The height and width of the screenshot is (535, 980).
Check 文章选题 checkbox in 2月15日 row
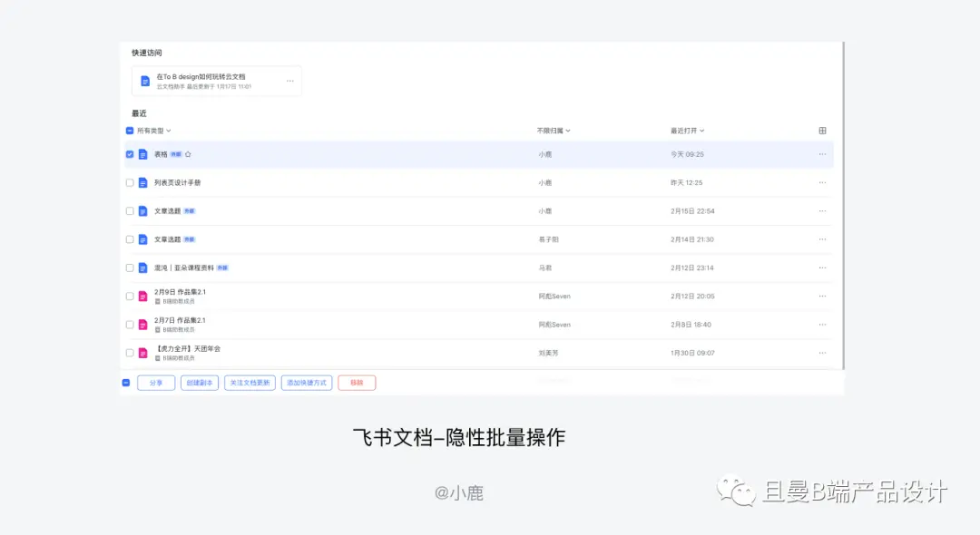pos(130,211)
